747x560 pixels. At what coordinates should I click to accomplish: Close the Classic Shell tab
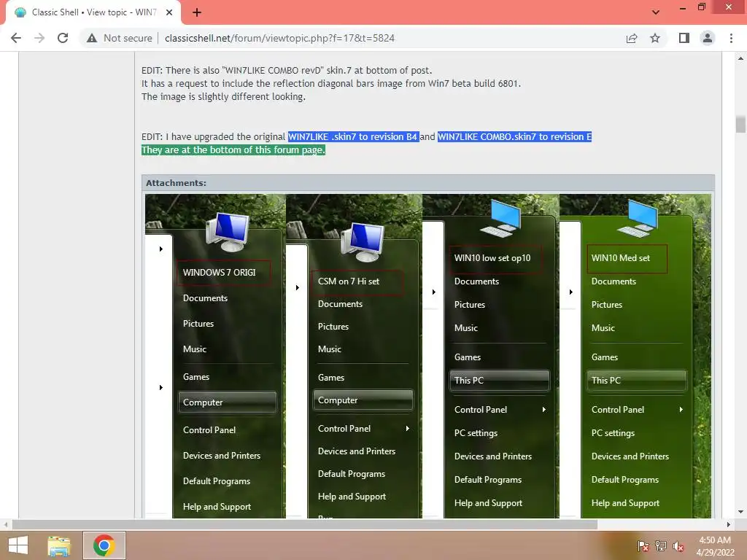(x=169, y=12)
